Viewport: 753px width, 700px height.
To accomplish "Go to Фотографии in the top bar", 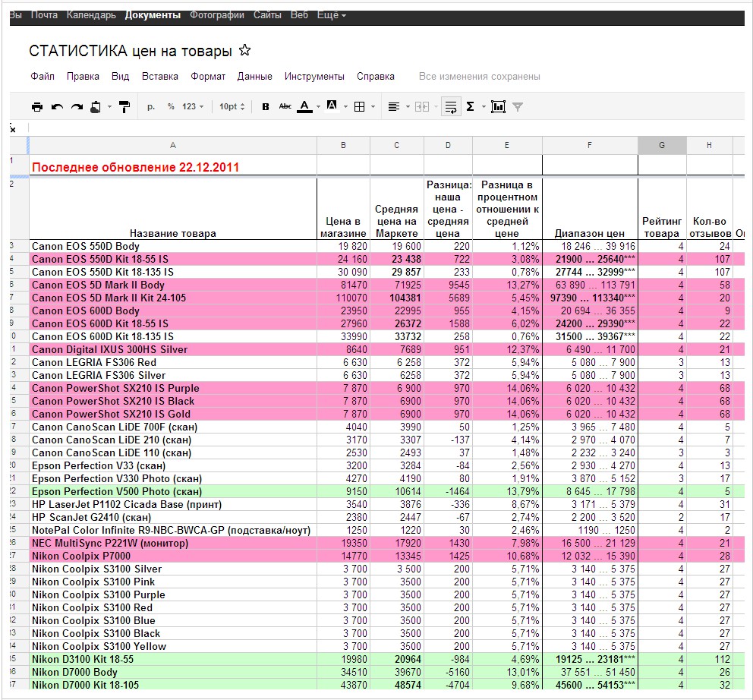I will point(217,15).
